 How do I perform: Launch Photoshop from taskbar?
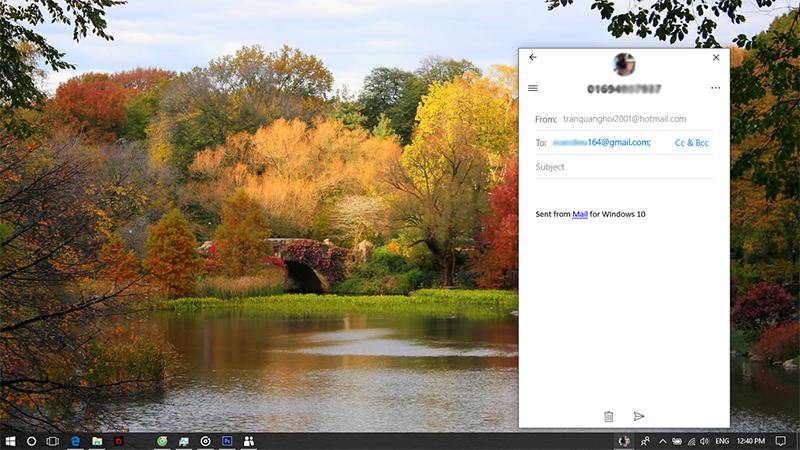point(227,441)
